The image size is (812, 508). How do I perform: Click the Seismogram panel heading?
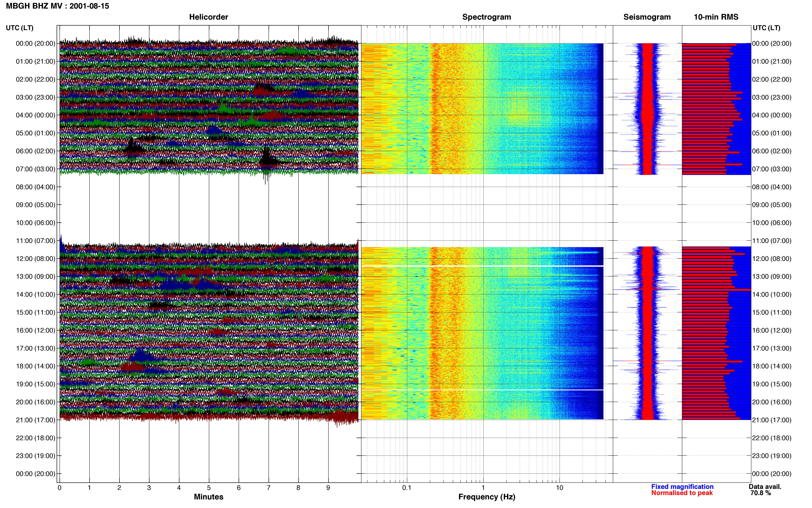(647, 17)
